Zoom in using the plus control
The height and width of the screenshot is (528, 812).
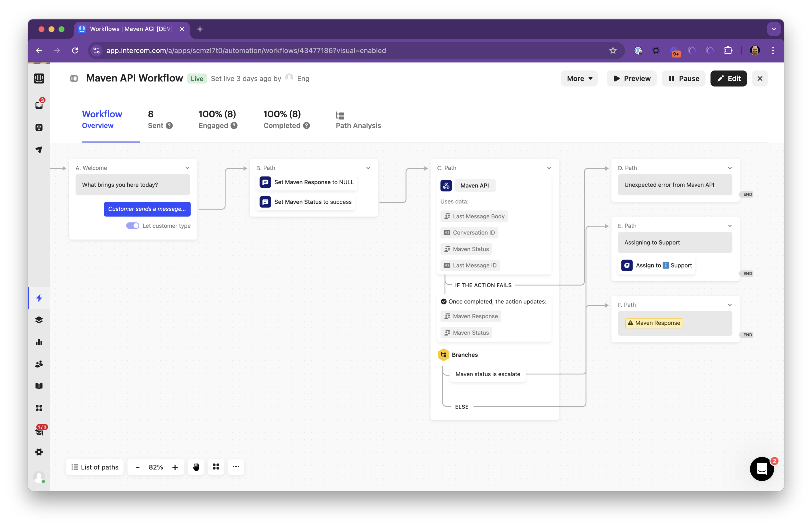click(175, 467)
